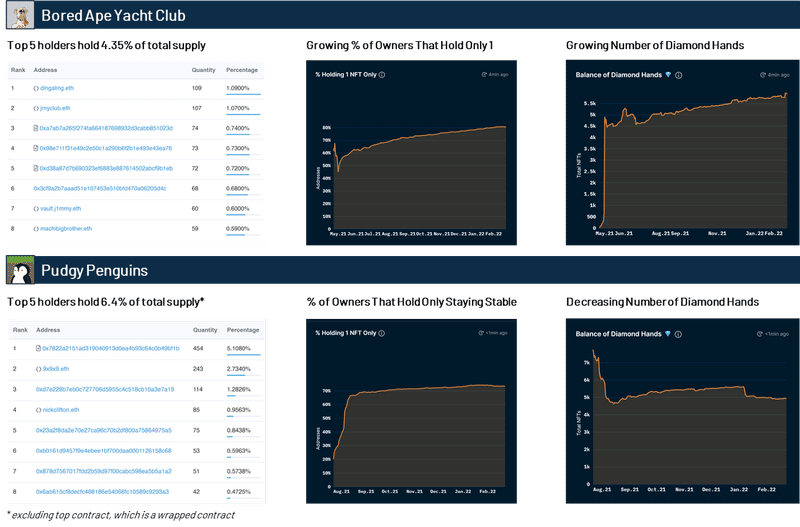Click the ENS icon beside nickclifton.eth
This screenshot has width=800, height=527.
[x=39, y=410]
